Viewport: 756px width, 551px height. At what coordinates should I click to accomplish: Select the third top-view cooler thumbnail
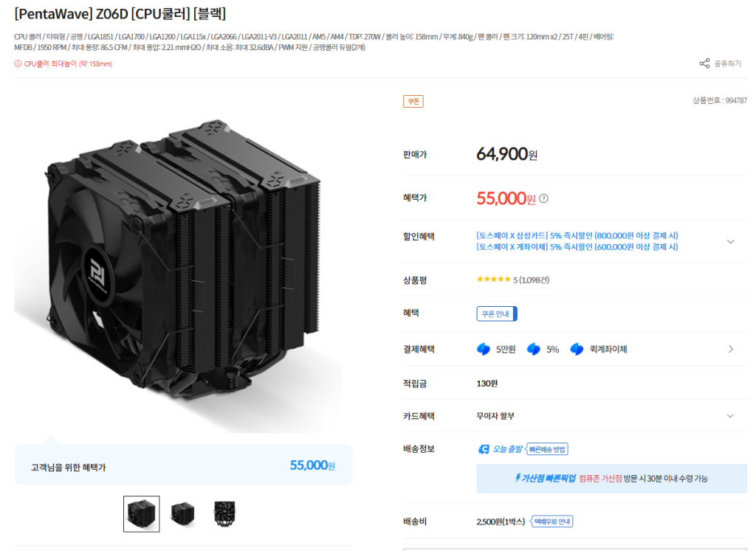[x=224, y=514]
